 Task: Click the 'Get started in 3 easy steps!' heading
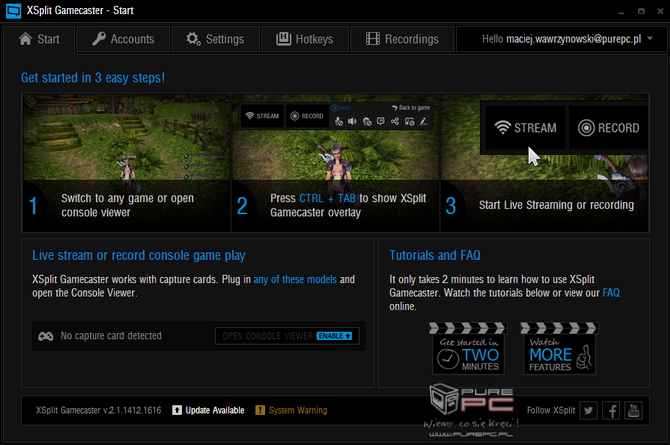(x=93, y=78)
